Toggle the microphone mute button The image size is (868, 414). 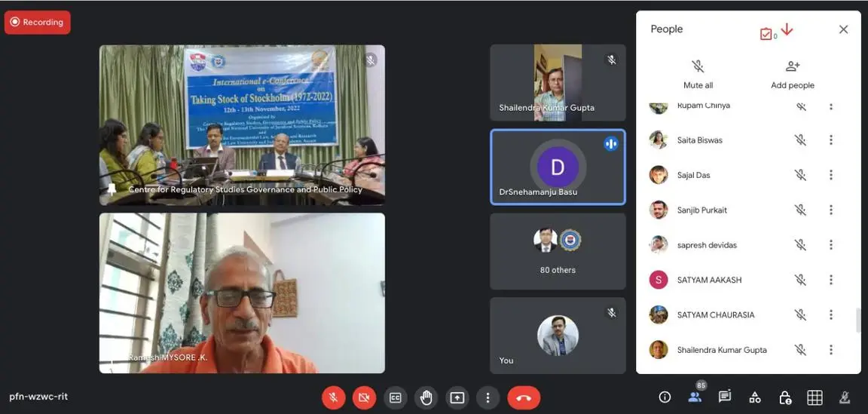(333, 397)
